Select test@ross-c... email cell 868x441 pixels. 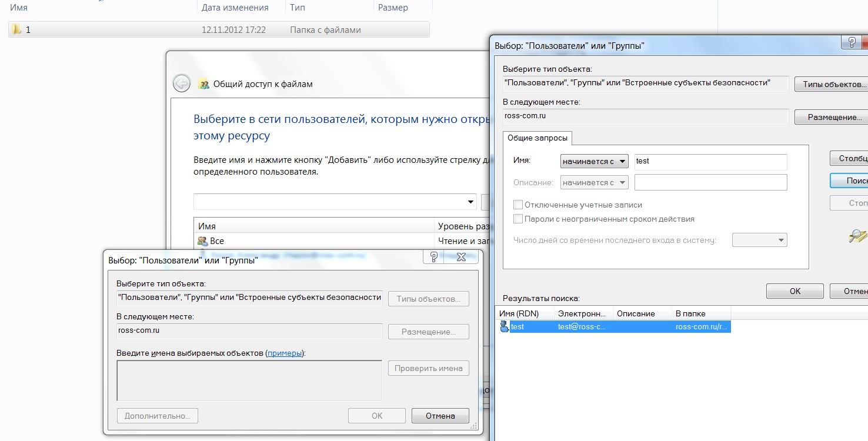click(582, 326)
